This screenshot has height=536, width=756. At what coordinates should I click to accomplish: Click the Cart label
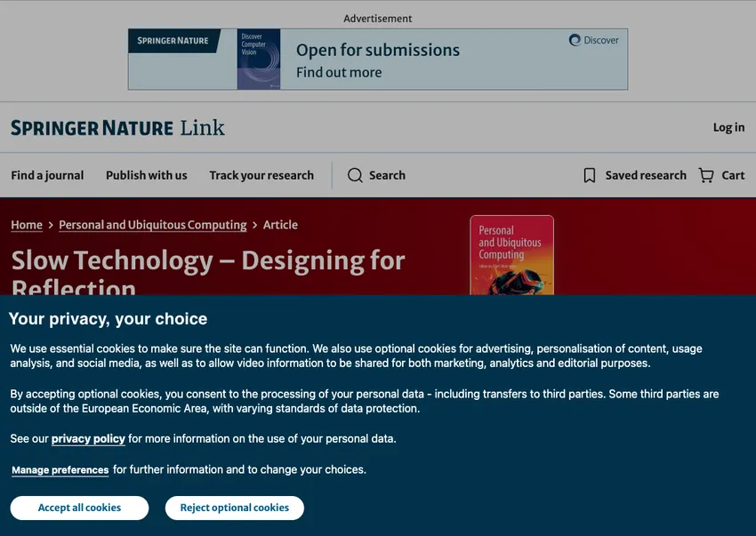[734, 175]
